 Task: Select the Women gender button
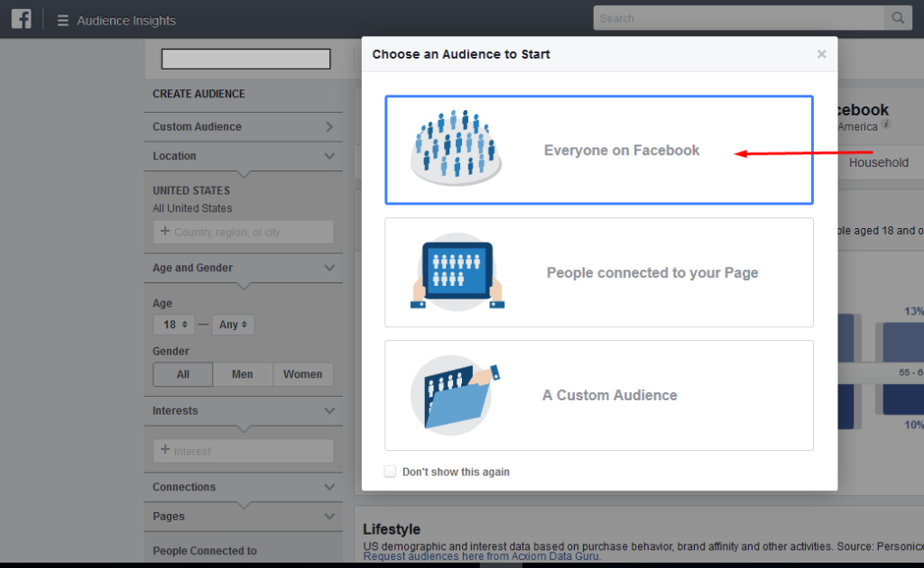click(x=303, y=374)
